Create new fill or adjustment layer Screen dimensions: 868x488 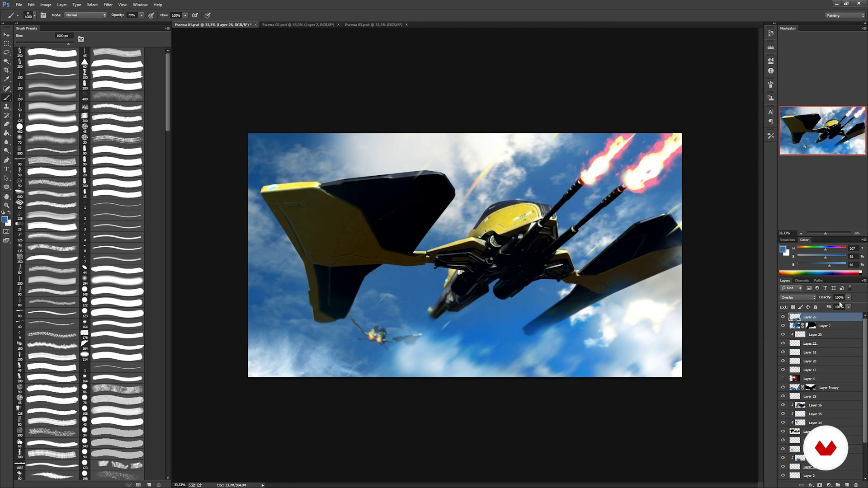[x=829, y=485]
